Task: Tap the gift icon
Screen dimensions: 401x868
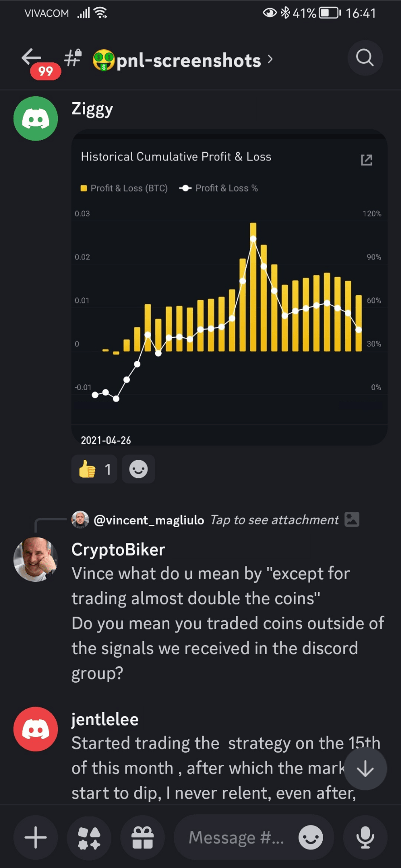Action: (143, 838)
